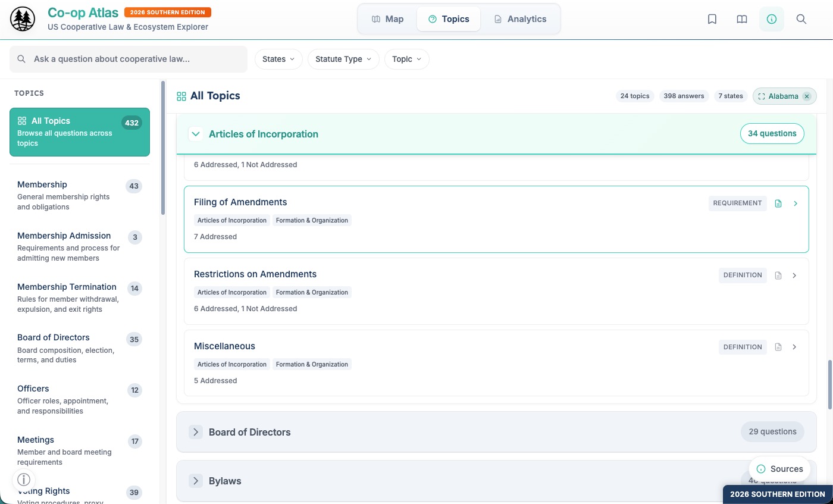Open the Sources button
The height and width of the screenshot is (504, 833).
pyautogui.click(x=779, y=469)
